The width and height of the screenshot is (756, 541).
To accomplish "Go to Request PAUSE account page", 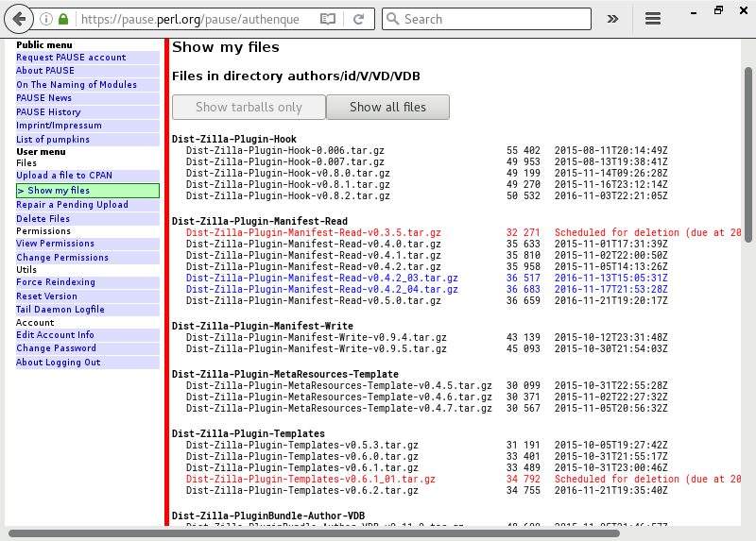I will 71,58.
